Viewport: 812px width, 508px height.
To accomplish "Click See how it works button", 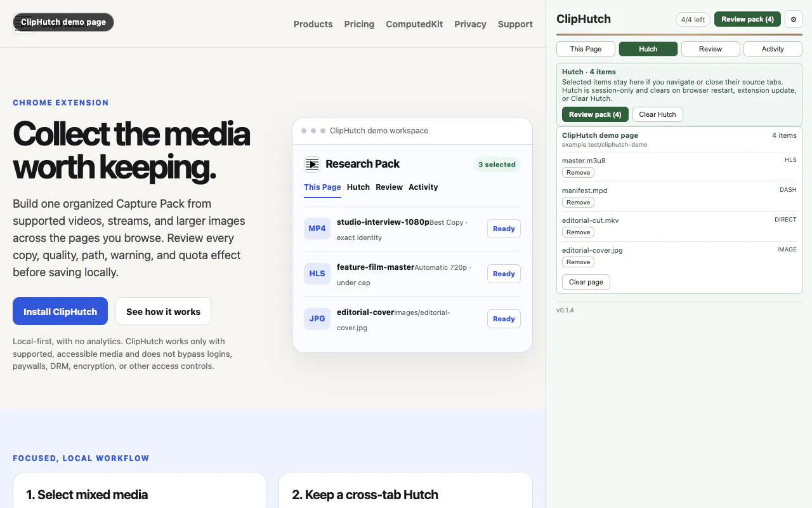I will click(x=163, y=312).
